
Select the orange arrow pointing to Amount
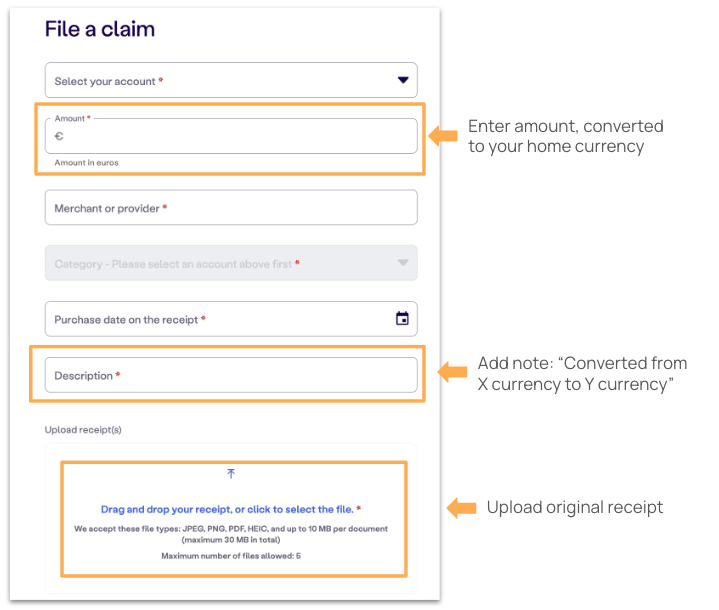tap(443, 136)
